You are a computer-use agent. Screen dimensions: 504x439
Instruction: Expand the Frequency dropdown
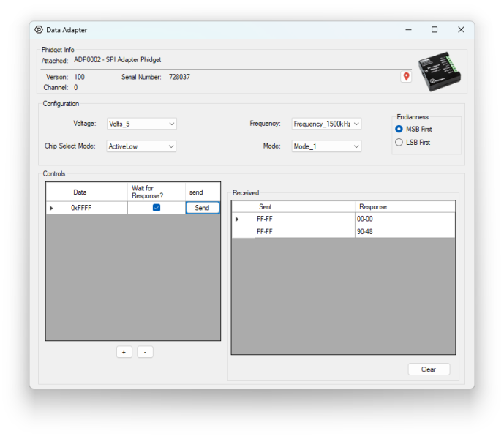[326, 124]
